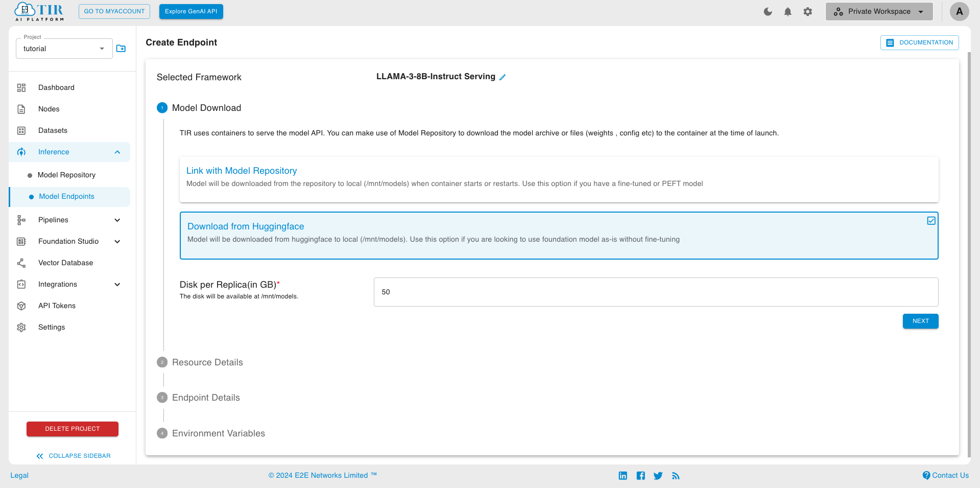Expand the Pipelines menu chevron
Viewport: 980px width, 488px height.
point(117,220)
